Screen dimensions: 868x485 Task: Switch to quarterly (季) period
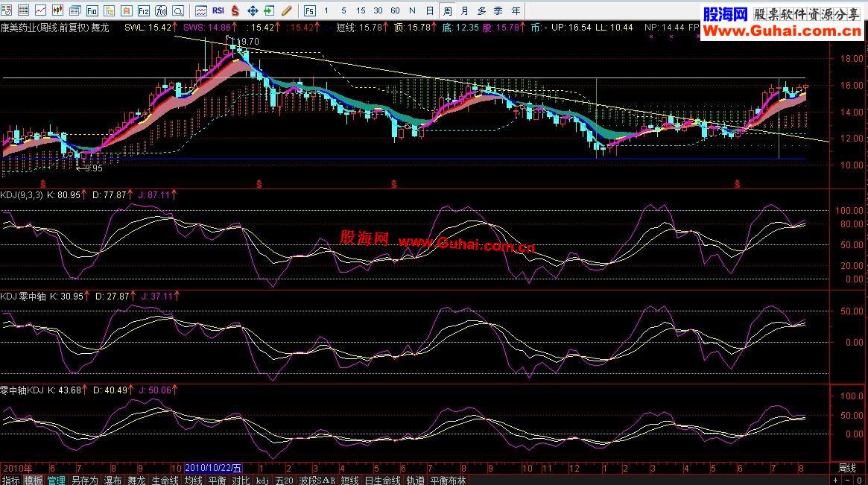(x=498, y=10)
